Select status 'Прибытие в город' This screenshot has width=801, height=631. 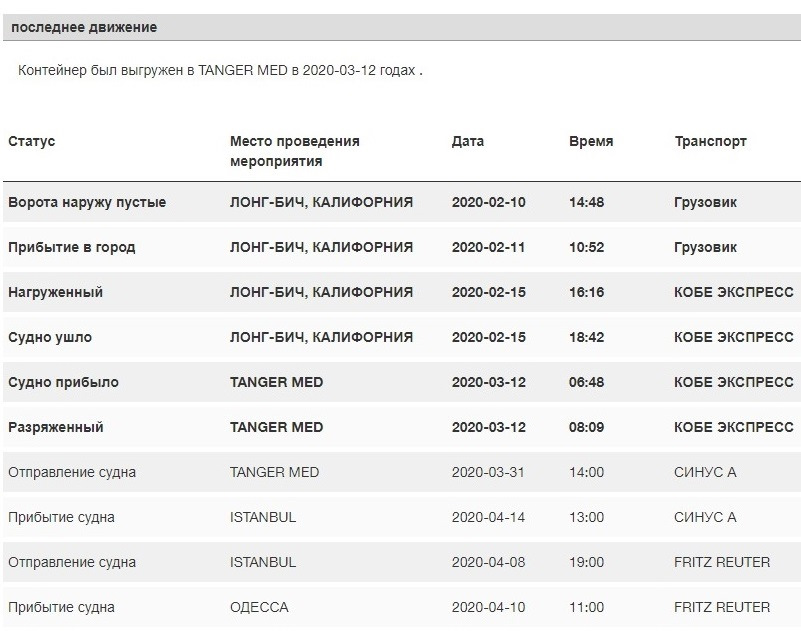click(x=72, y=247)
